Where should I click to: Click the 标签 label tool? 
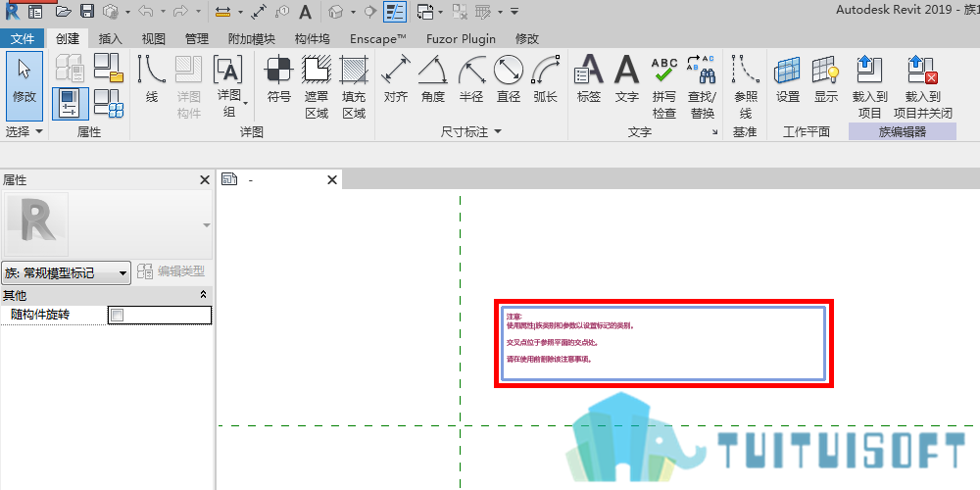(589, 80)
